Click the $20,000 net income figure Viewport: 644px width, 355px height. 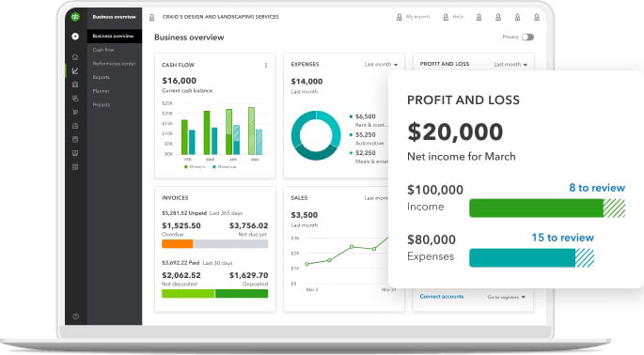point(455,131)
